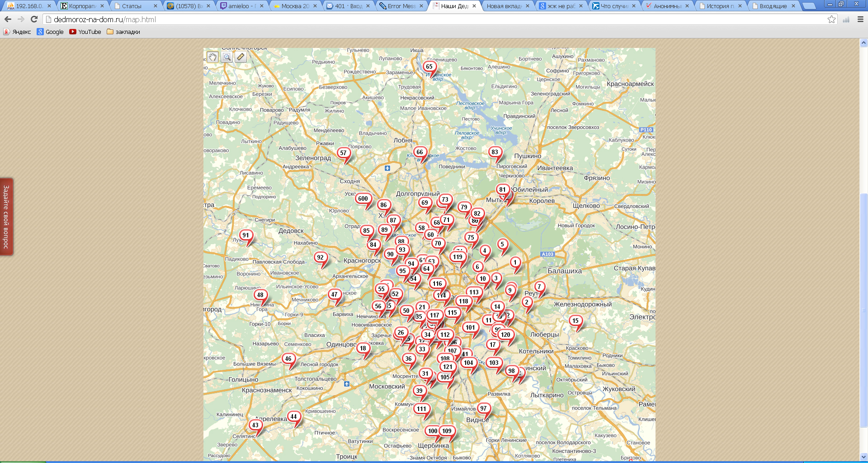The image size is (868, 463).
Task: Open the Яндекс bookmark
Action: point(17,32)
